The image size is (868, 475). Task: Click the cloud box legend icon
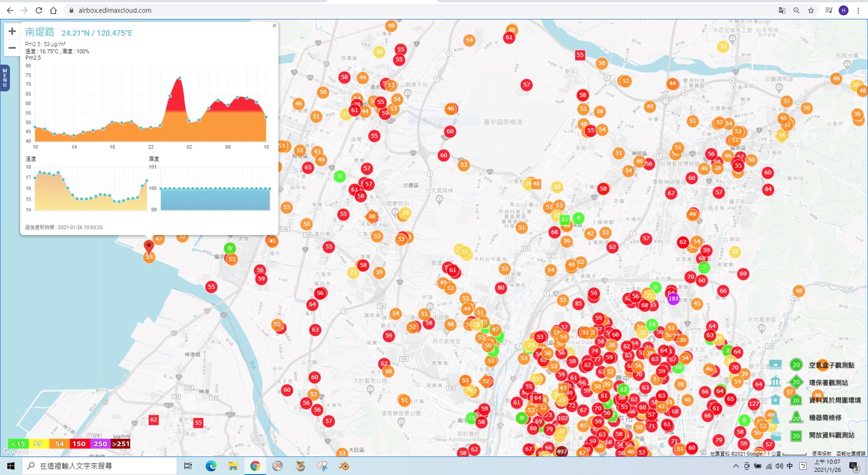click(775, 364)
